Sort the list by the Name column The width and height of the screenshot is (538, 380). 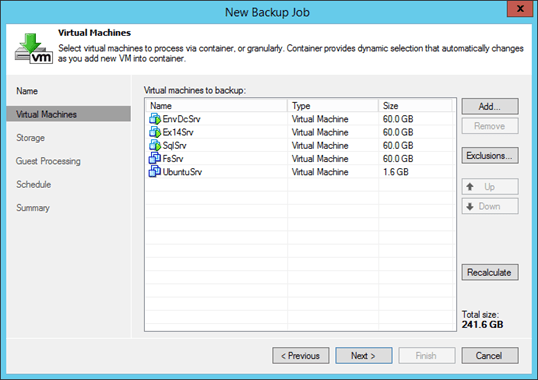[217, 106]
